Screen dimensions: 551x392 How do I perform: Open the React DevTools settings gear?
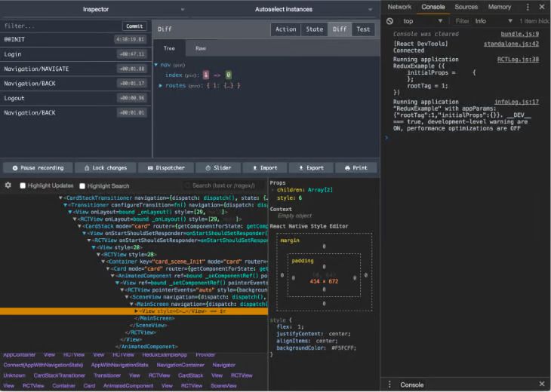(x=8, y=185)
